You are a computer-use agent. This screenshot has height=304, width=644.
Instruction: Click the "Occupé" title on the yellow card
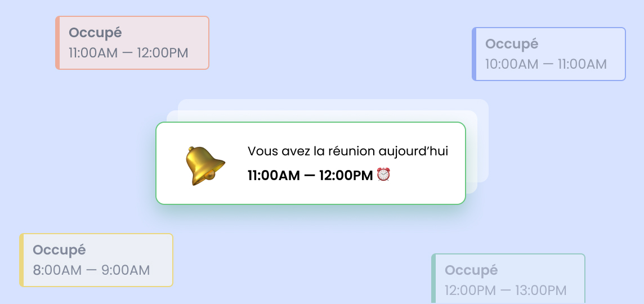59,249
